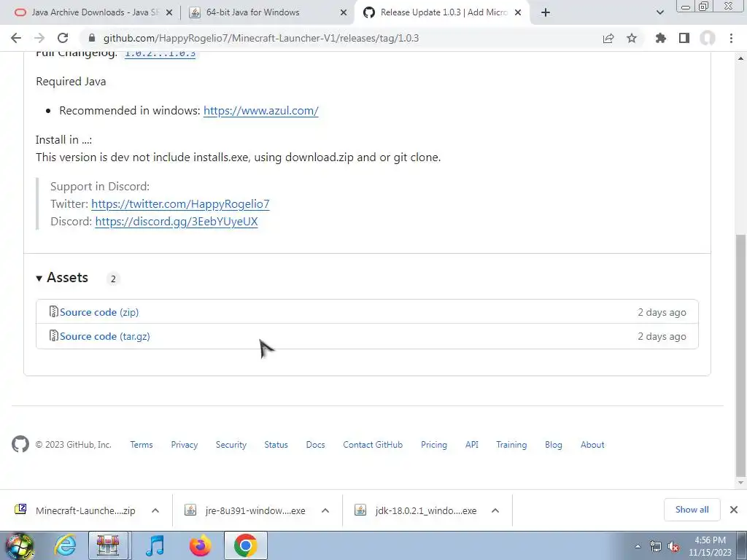
Task: Open the HappyRogelio7 Twitter link
Action: click(x=180, y=204)
